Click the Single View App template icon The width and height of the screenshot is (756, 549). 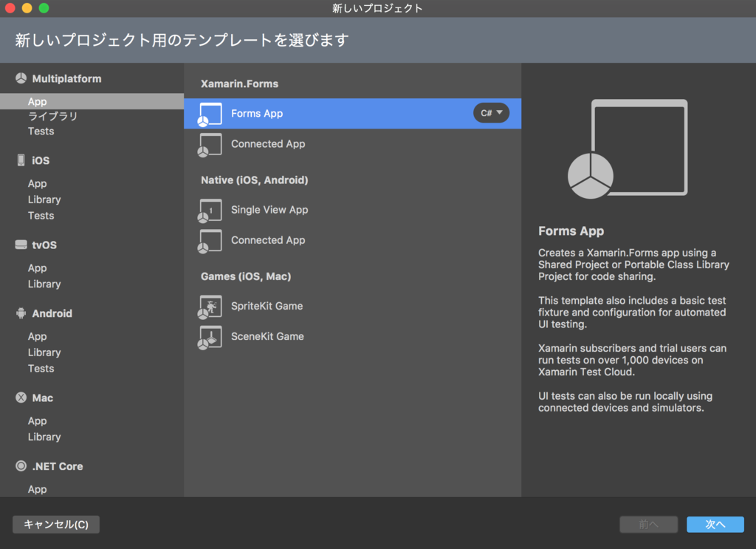(x=210, y=211)
